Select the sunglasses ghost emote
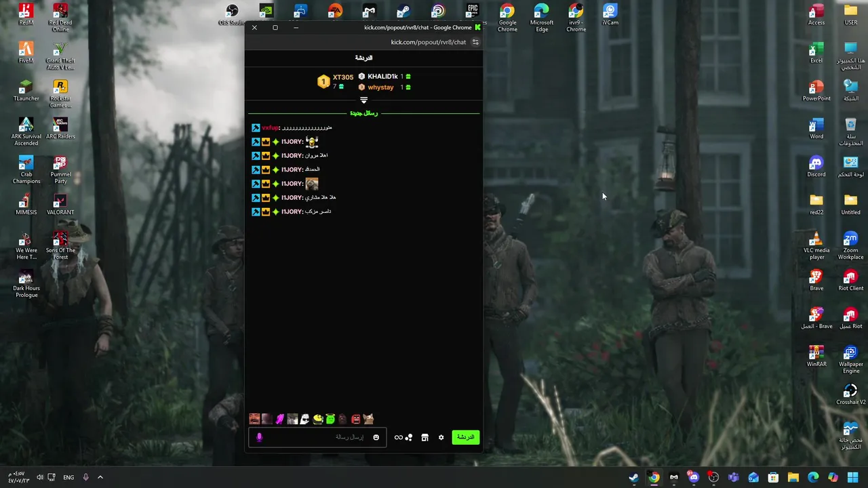868x488 pixels. (x=305, y=419)
